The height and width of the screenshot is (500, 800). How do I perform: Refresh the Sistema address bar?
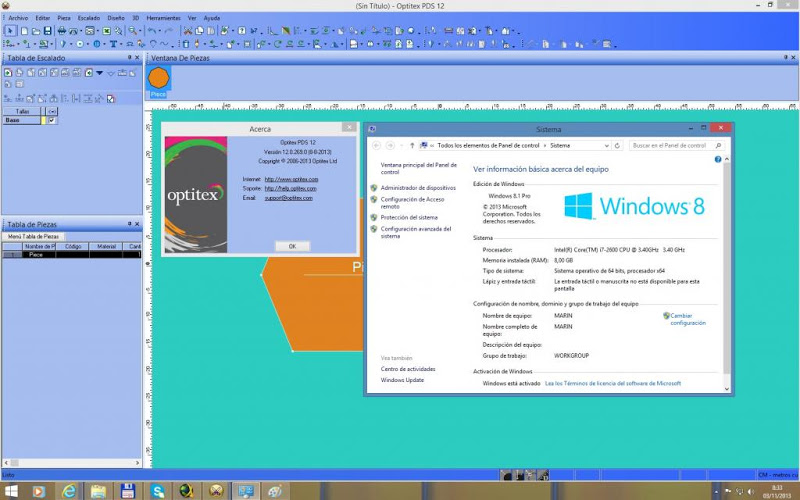pyautogui.click(x=617, y=145)
